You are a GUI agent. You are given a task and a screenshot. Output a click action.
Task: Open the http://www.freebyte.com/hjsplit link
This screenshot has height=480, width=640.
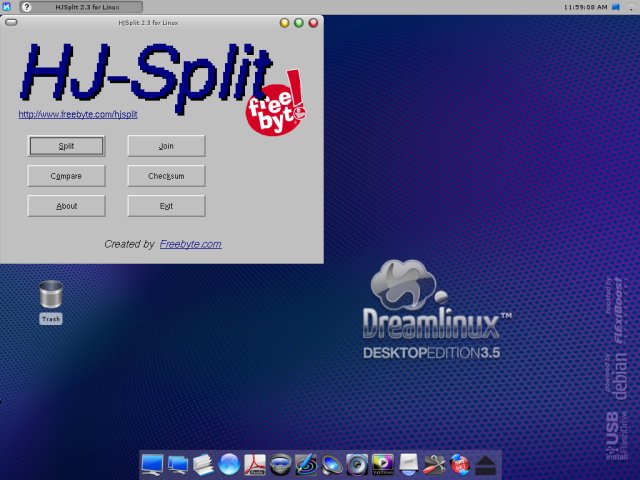click(78, 114)
